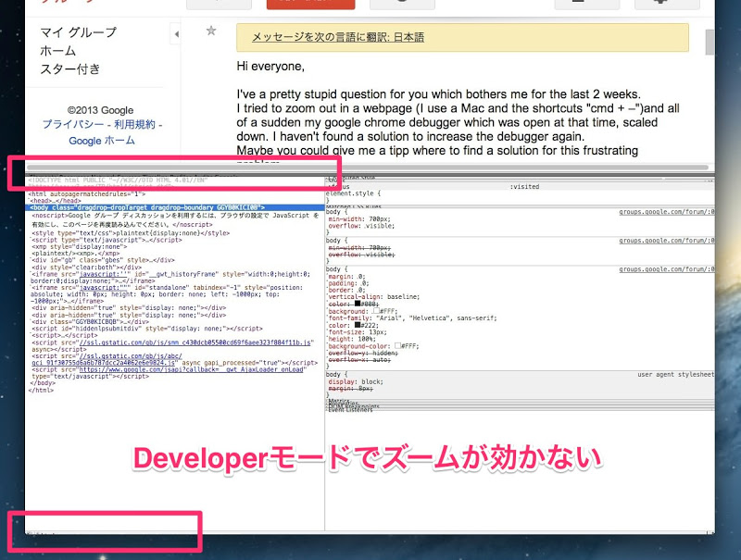Select the xmp style="display:none" row

pyautogui.click(x=80, y=246)
